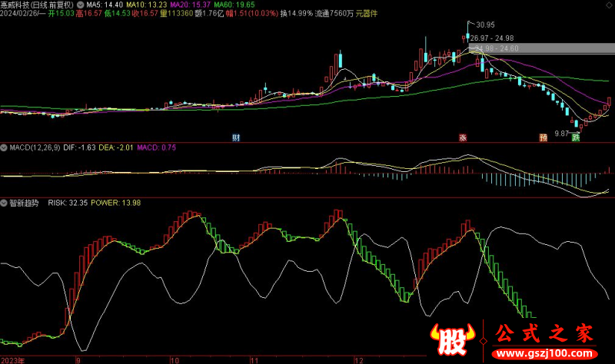Toggle the MA10: 13.23 yellow line label
The width and height of the screenshot is (615, 364).
[144, 5]
